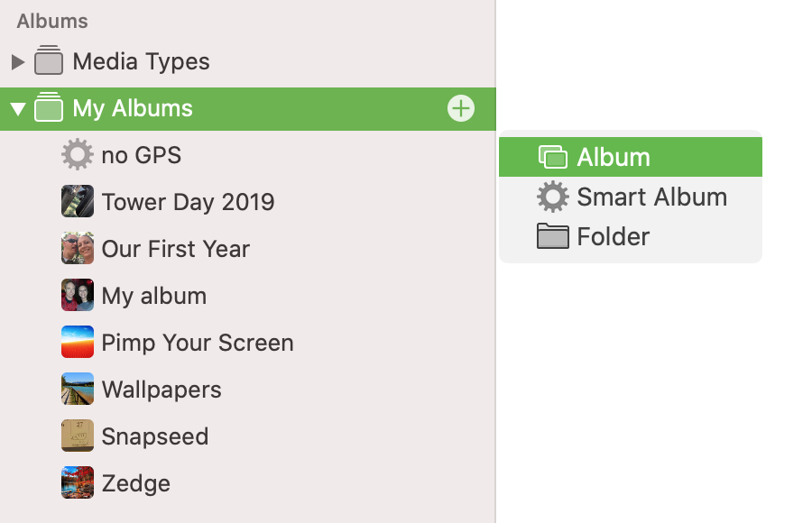The image size is (812, 523).
Task: Click the green plus button beside My Albums
Action: click(x=460, y=109)
